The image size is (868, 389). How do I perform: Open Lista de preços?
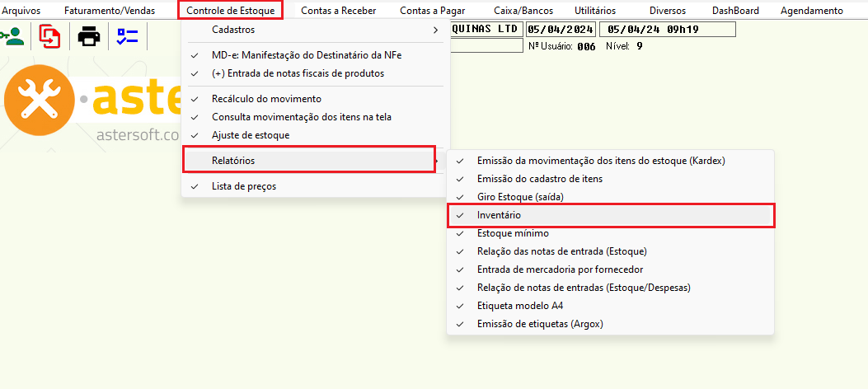tap(316, 186)
